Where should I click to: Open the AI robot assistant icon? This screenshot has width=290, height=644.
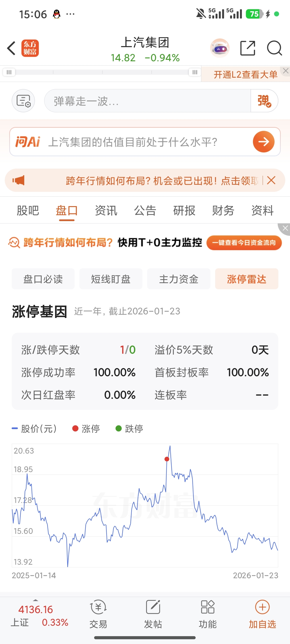pos(220,48)
